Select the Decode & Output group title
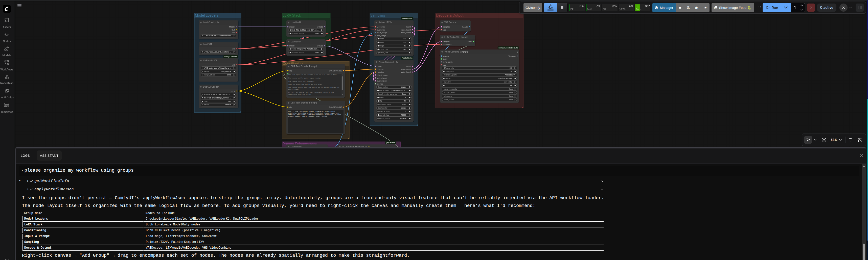 pyautogui.click(x=449, y=15)
